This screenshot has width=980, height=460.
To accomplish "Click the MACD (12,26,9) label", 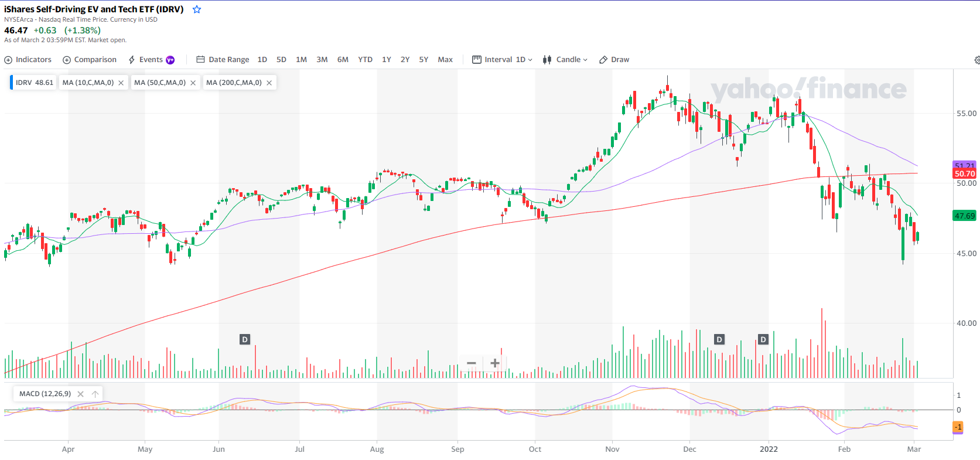I will [45, 394].
